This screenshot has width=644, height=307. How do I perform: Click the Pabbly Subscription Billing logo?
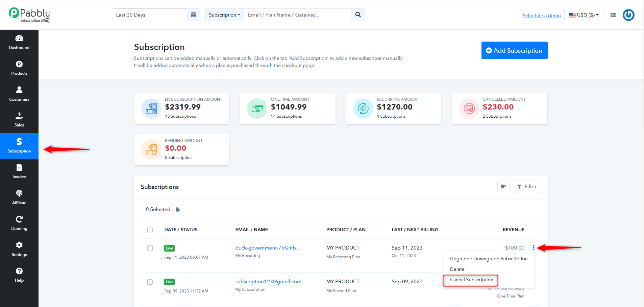[x=29, y=15]
